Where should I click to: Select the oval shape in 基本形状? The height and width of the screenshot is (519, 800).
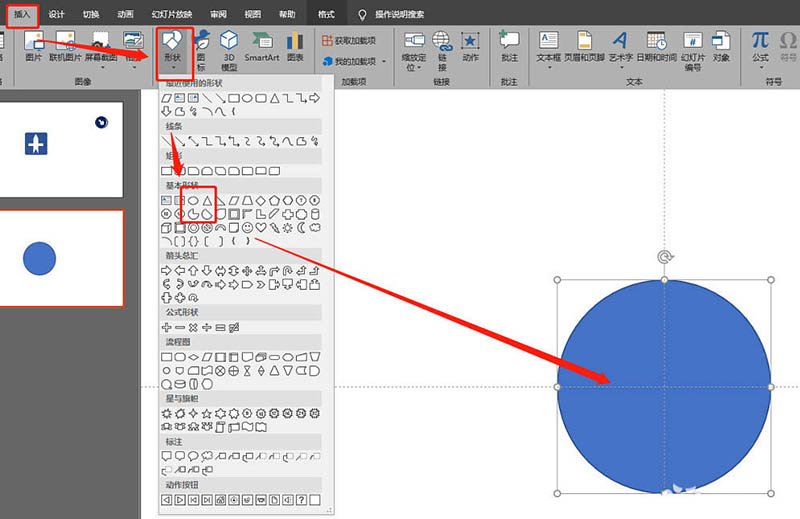193,201
